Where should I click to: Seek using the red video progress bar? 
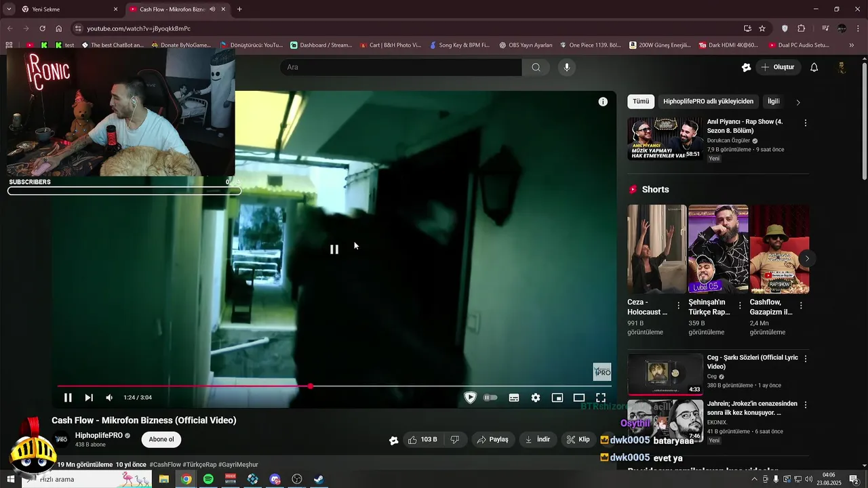click(334, 386)
